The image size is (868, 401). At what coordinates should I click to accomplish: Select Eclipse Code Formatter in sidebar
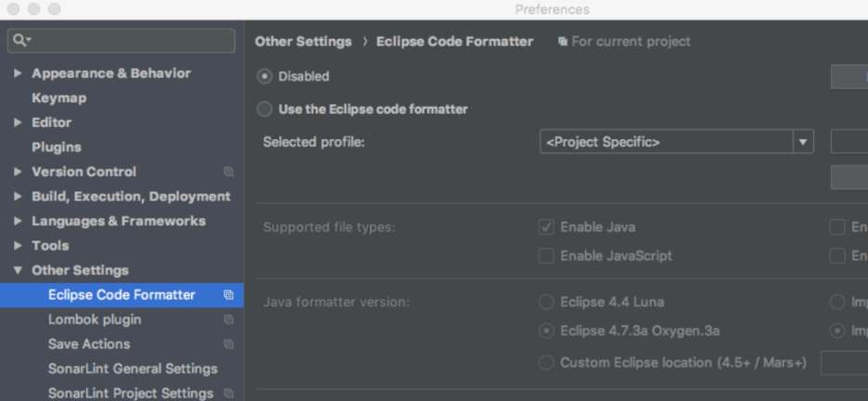pos(121,294)
